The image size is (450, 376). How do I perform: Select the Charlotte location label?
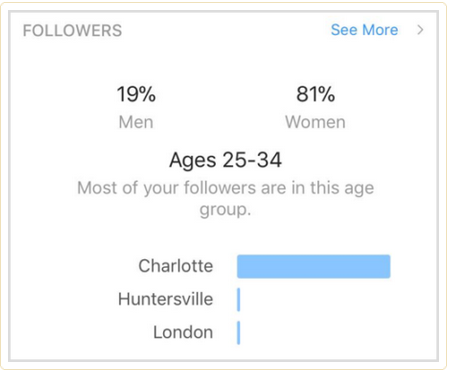[176, 266]
